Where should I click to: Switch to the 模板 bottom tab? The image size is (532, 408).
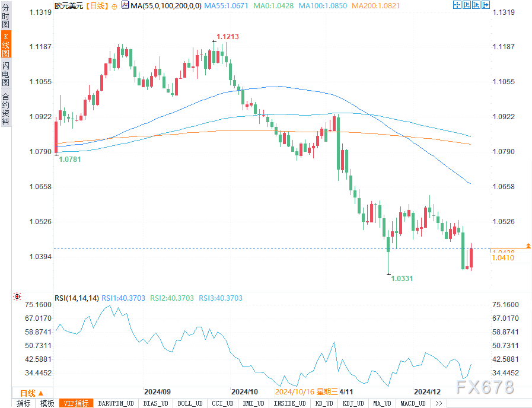47,403
